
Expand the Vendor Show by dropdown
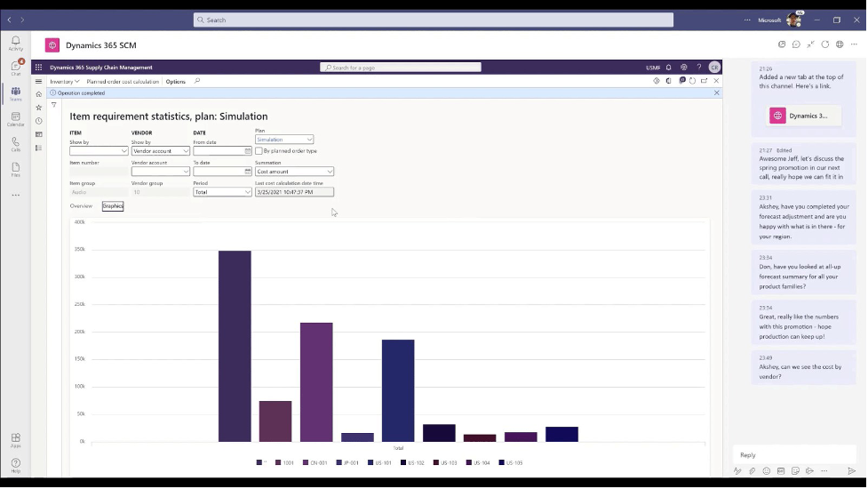(x=160, y=151)
